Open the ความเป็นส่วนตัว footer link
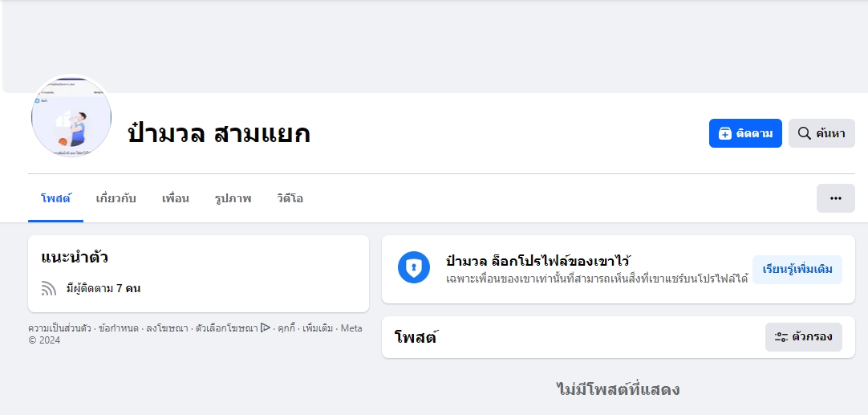The width and height of the screenshot is (868, 415). 59,328
